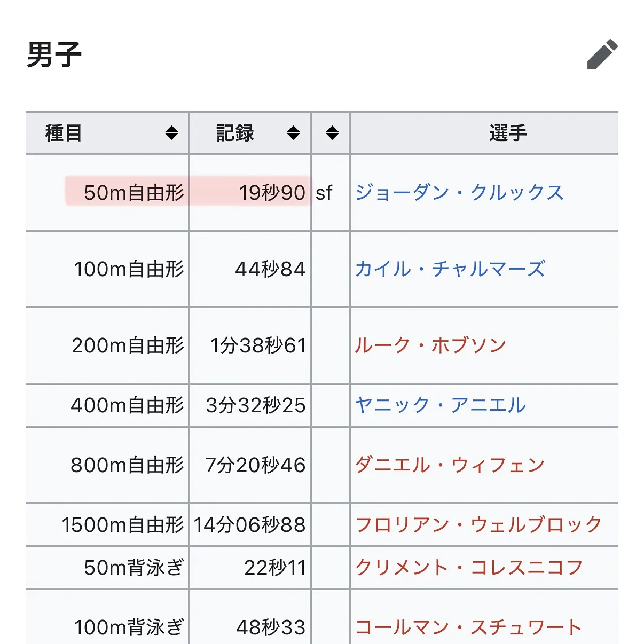Follow the red ルーク・ホブソン link
This screenshot has width=644, height=644.
[x=430, y=345]
